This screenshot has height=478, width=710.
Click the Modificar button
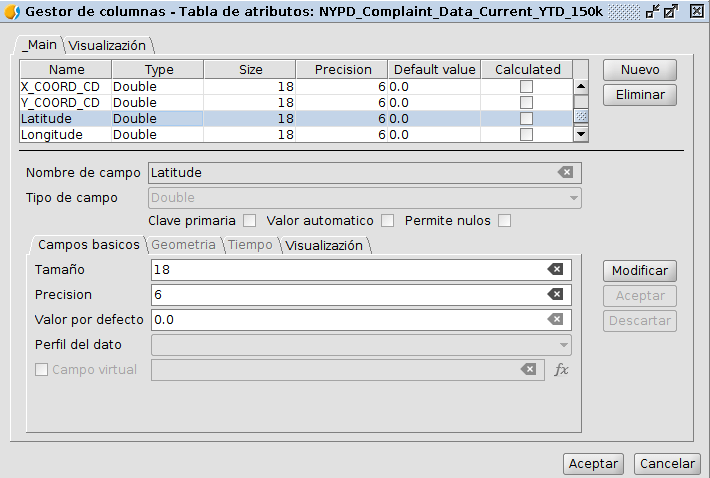point(639,270)
